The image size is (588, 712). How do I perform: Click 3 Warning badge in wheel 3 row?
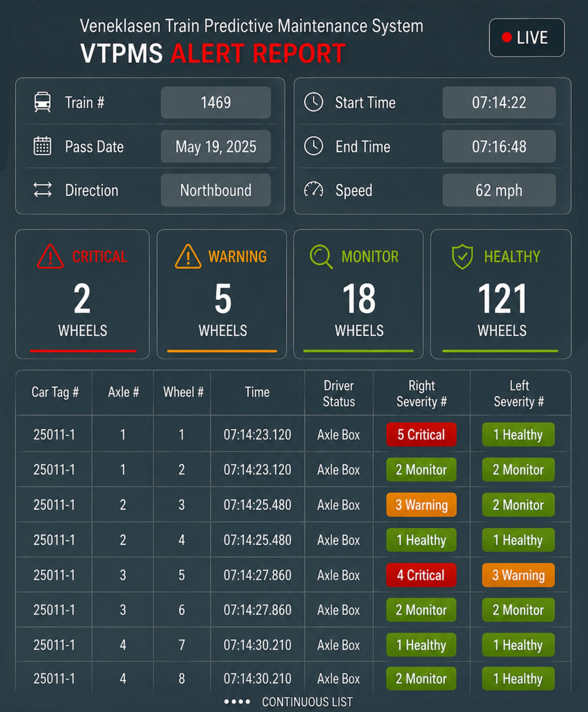tap(421, 505)
